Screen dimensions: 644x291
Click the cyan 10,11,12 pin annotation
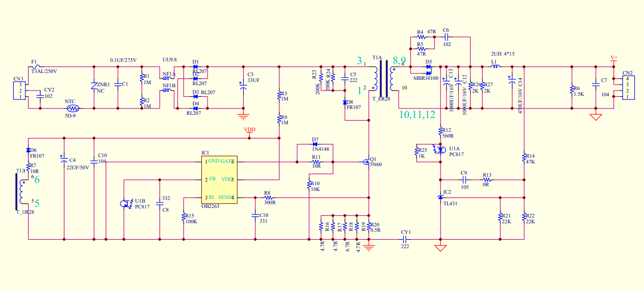[x=417, y=114]
